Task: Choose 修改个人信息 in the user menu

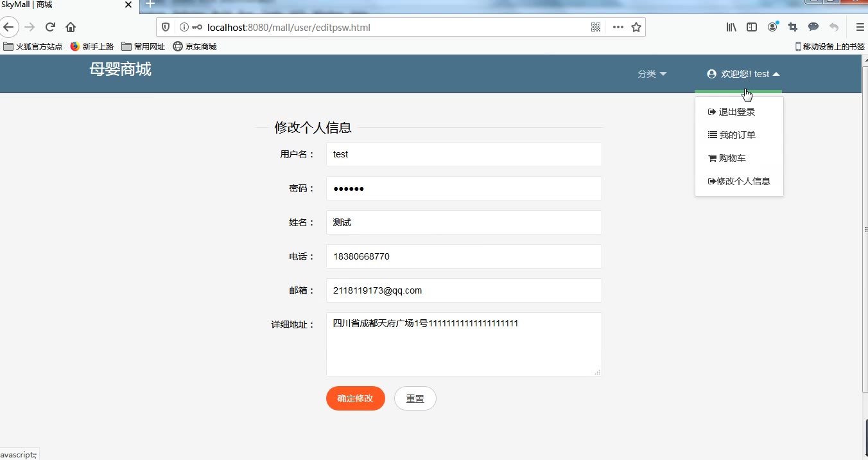Action: coord(739,181)
